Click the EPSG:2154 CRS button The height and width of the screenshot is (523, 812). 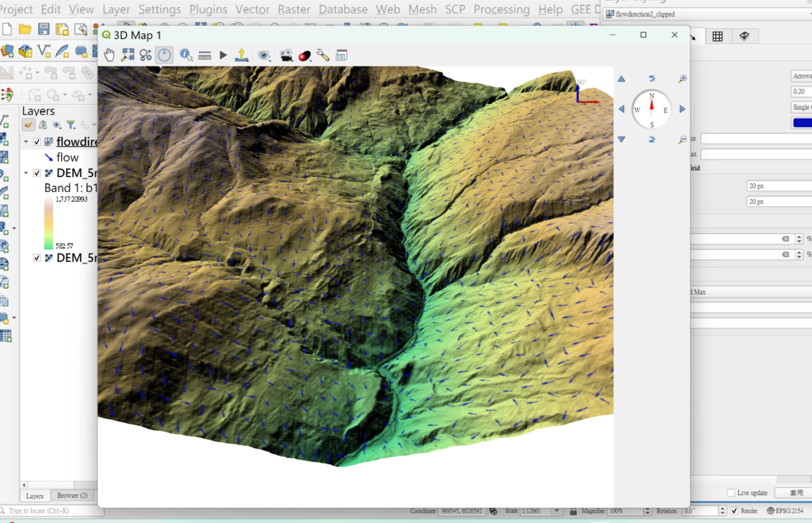point(787,510)
